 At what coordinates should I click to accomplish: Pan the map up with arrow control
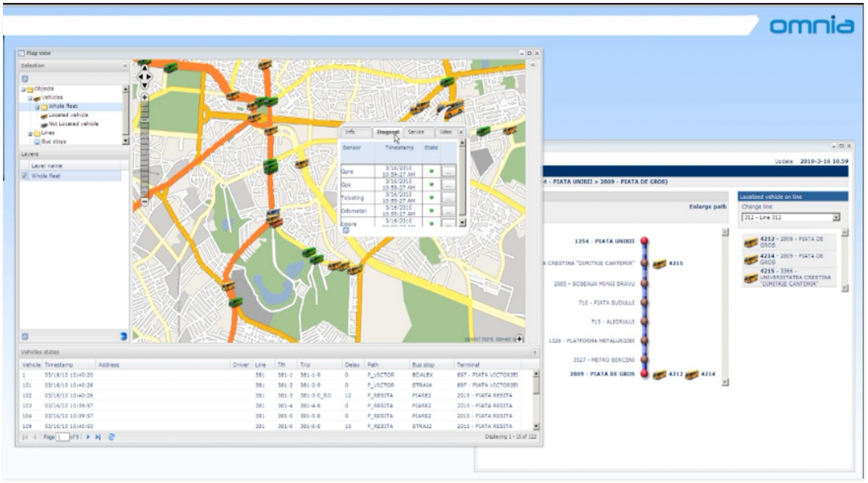pyautogui.click(x=145, y=68)
